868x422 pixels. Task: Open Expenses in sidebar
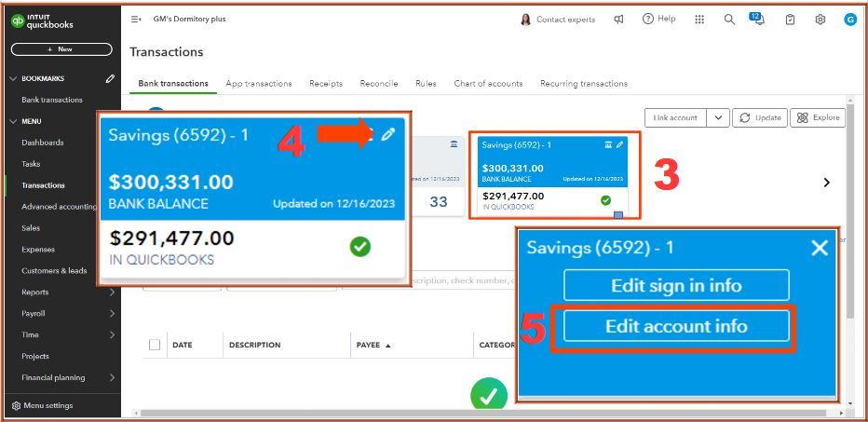[38, 250]
